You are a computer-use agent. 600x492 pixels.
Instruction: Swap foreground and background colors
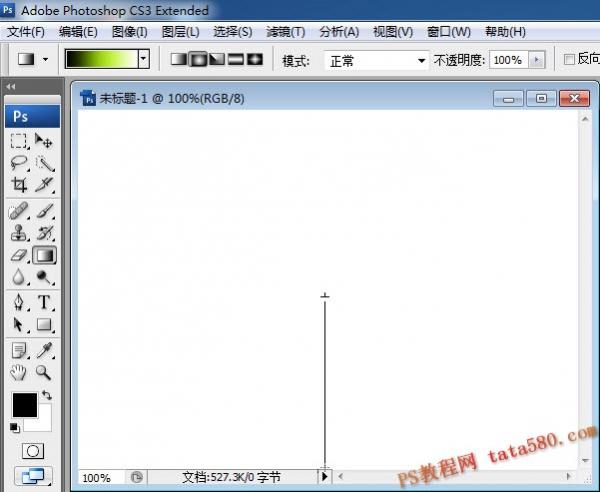click(46, 395)
